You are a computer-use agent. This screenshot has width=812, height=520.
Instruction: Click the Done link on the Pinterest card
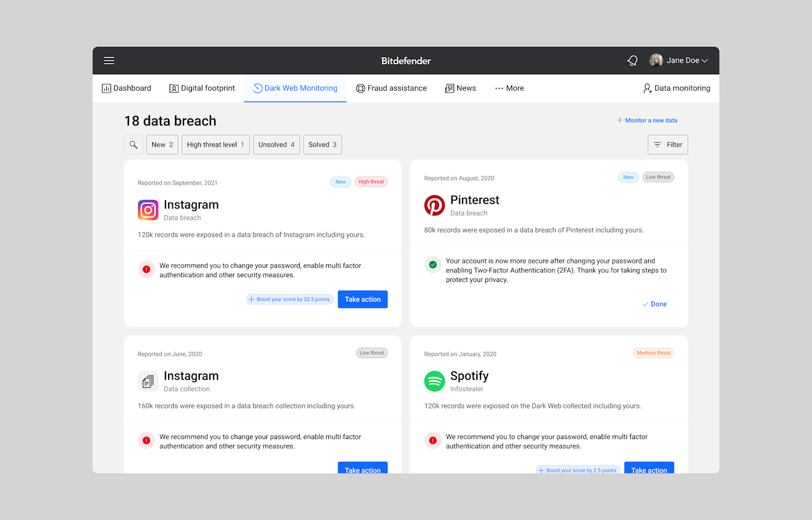(x=654, y=304)
